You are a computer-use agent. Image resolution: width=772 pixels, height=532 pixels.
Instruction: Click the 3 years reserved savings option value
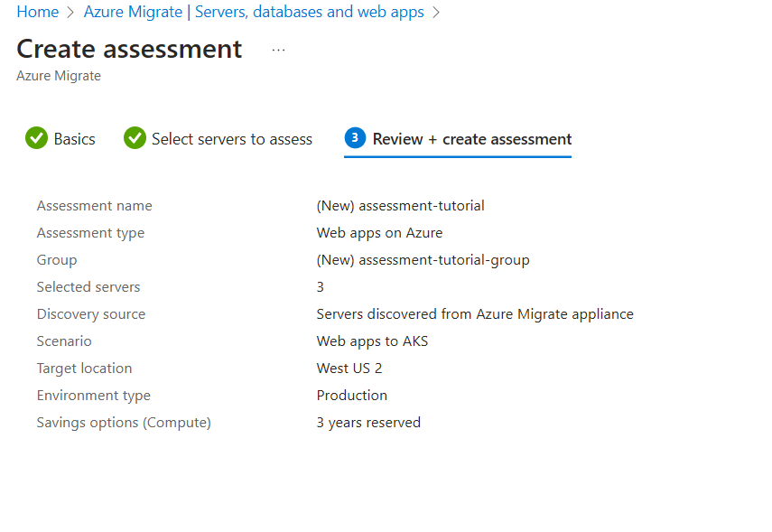368,422
